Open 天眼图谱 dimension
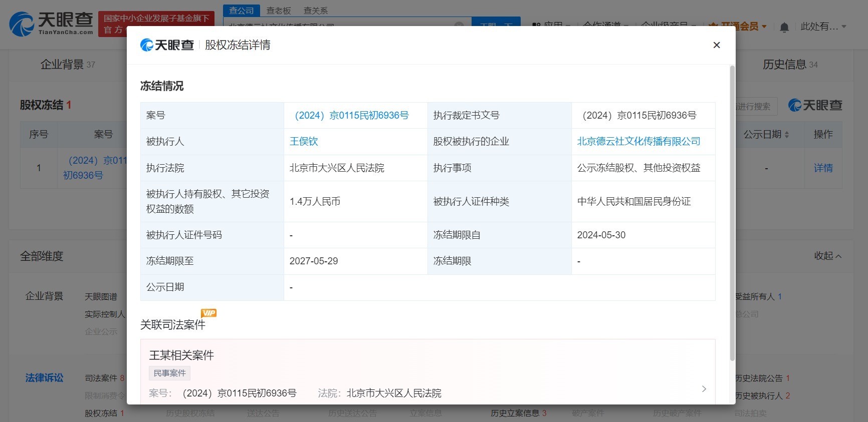Viewport: 868px width, 422px height. click(x=101, y=297)
